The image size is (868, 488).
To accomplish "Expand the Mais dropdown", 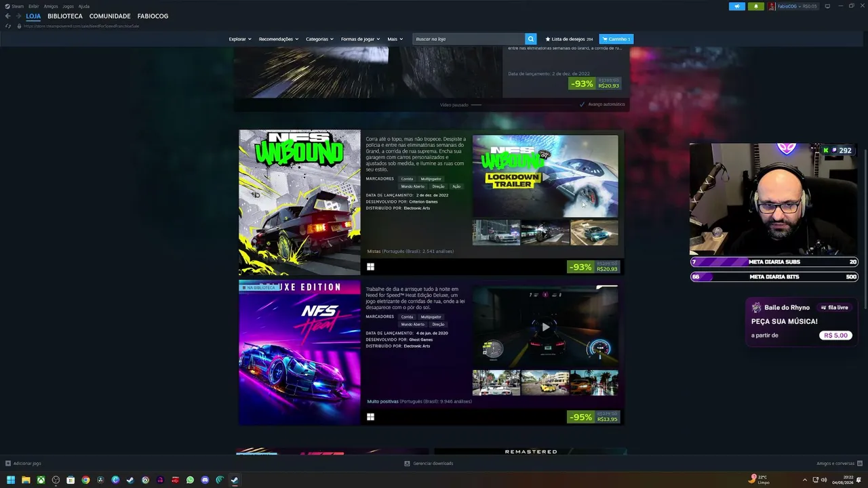I will click(395, 39).
